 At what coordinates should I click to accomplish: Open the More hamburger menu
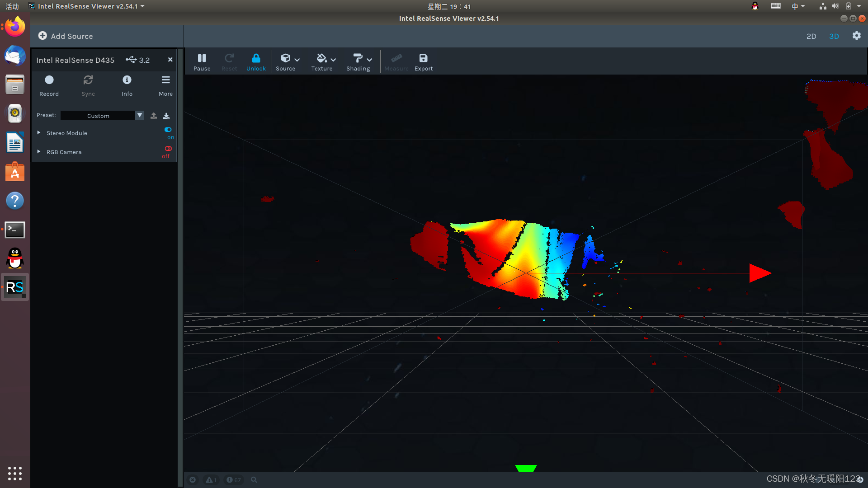click(x=165, y=85)
